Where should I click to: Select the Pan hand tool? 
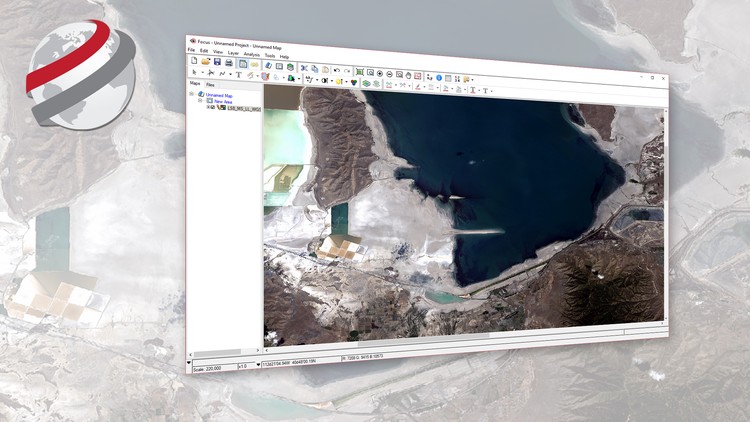click(x=408, y=75)
